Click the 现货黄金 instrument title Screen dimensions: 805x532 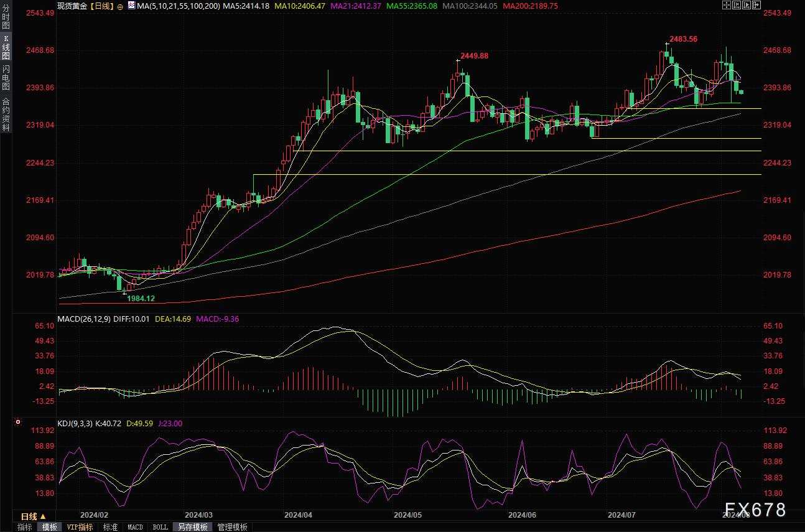(72, 6)
